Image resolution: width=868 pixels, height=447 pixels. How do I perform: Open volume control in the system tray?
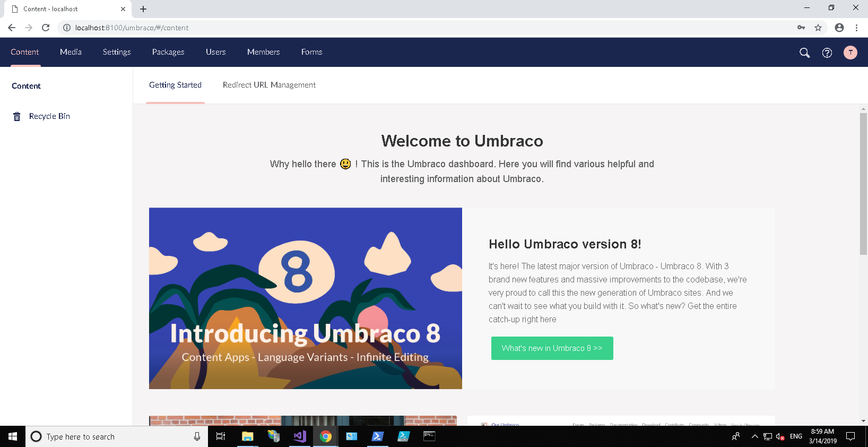point(780,436)
